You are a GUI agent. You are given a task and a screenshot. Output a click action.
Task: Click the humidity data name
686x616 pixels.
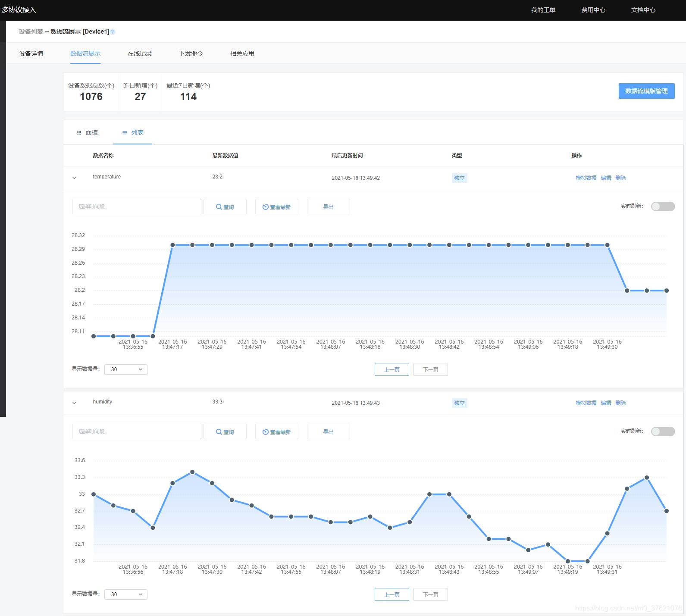[103, 402]
